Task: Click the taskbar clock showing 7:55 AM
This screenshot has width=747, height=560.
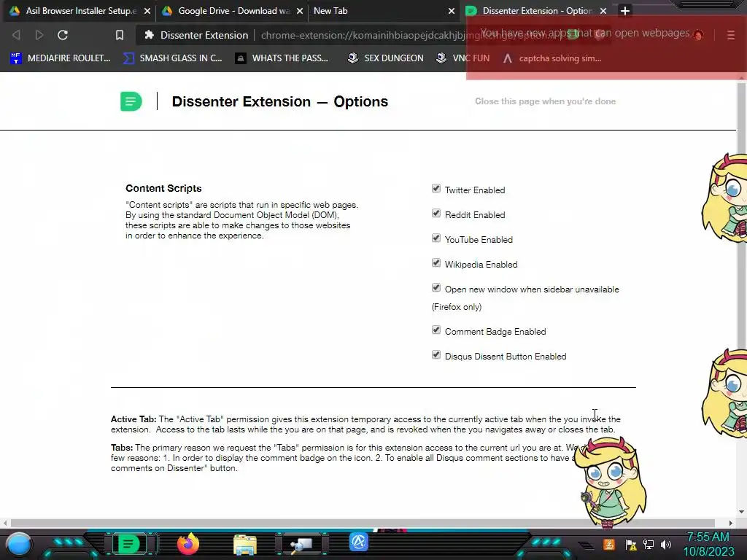Action: point(708,544)
